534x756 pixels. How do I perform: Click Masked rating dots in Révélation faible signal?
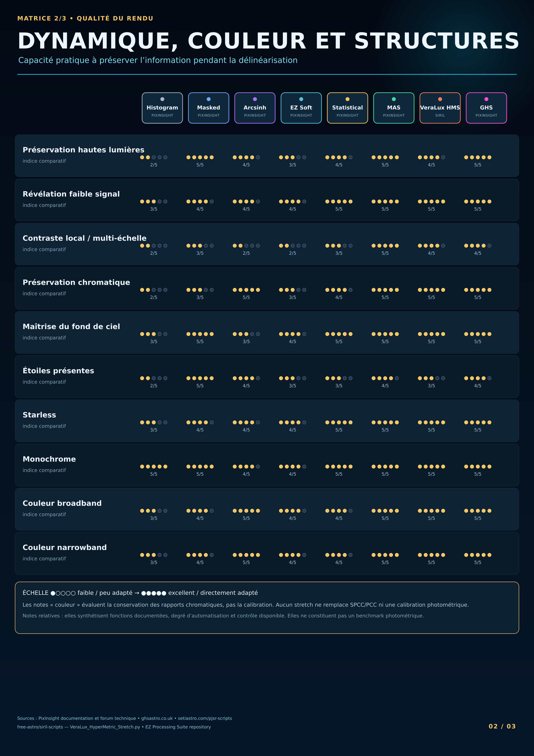click(x=200, y=201)
